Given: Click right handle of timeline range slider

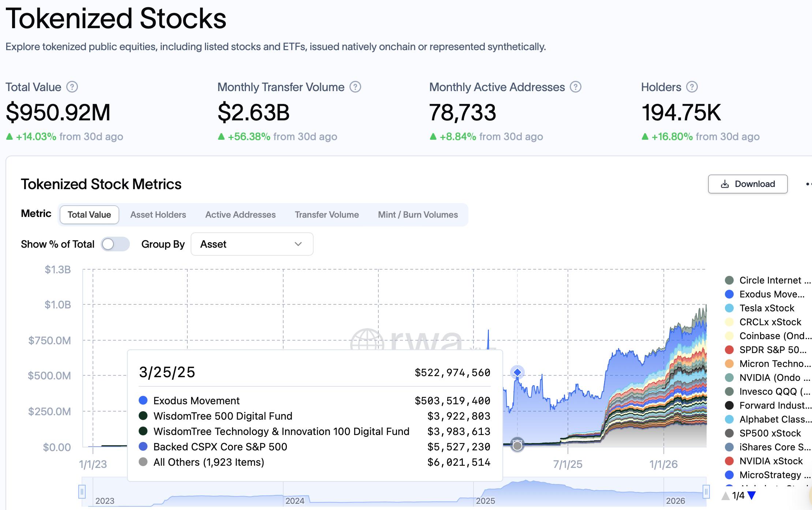Looking at the screenshot, I should coord(706,491).
